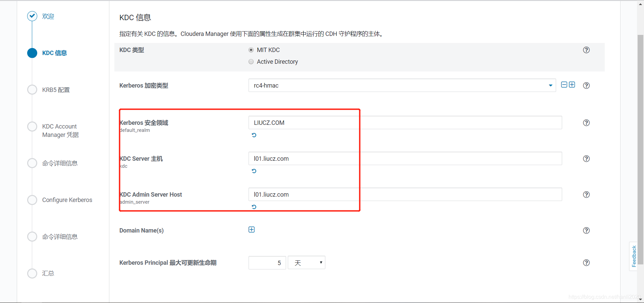Edit the renewable lifetime value 5

(x=267, y=263)
